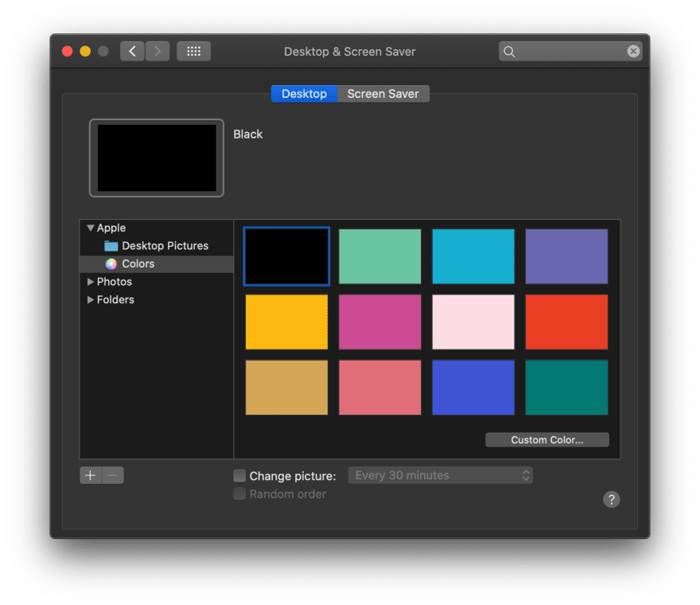Clear the search field with the x icon
The width and height of the screenshot is (700, 605).
pos(633,52)
